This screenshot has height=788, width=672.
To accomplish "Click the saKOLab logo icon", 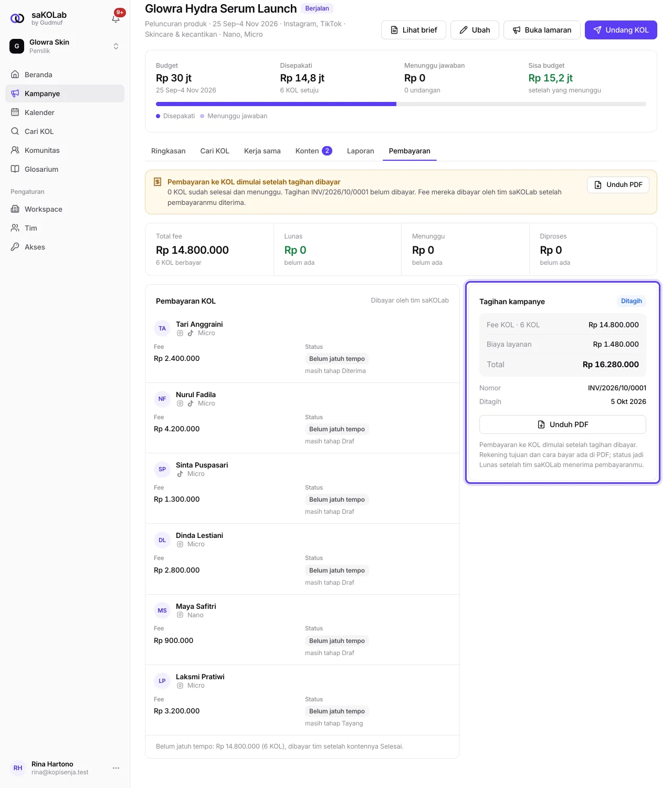I will (x=17, y=18).
